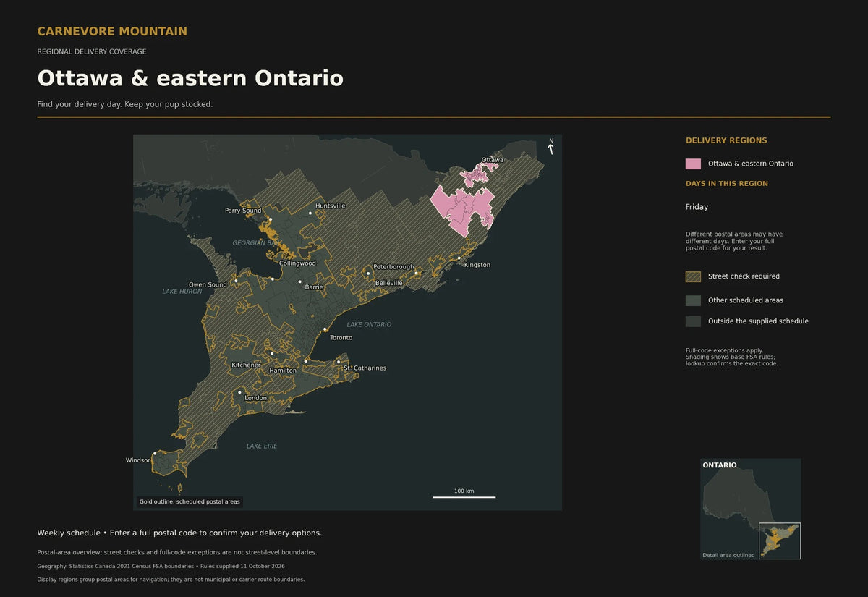Screen dimensions: 868x597
Task: Click the Outside the supplied schedule label
Action: pos(758,321)
